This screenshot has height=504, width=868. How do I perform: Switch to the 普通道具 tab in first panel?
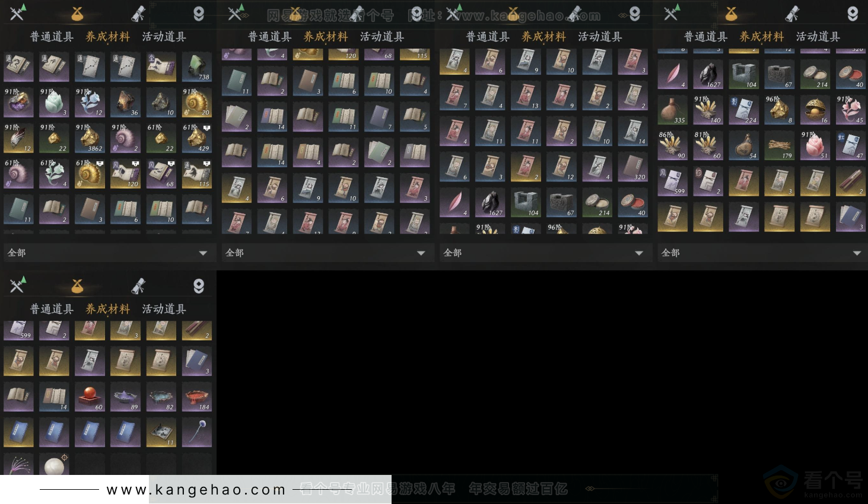point(50,36)
